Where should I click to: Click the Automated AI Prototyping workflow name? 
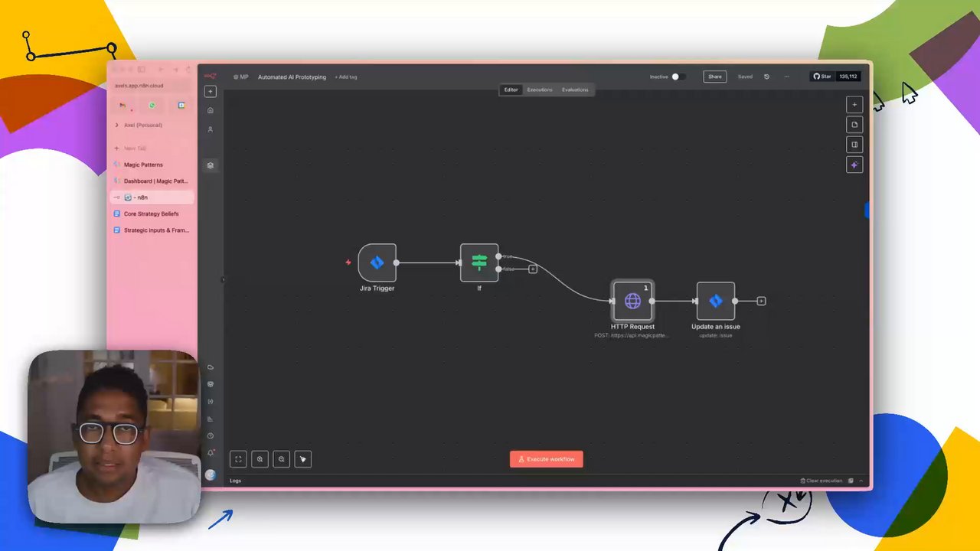(292, 77)
